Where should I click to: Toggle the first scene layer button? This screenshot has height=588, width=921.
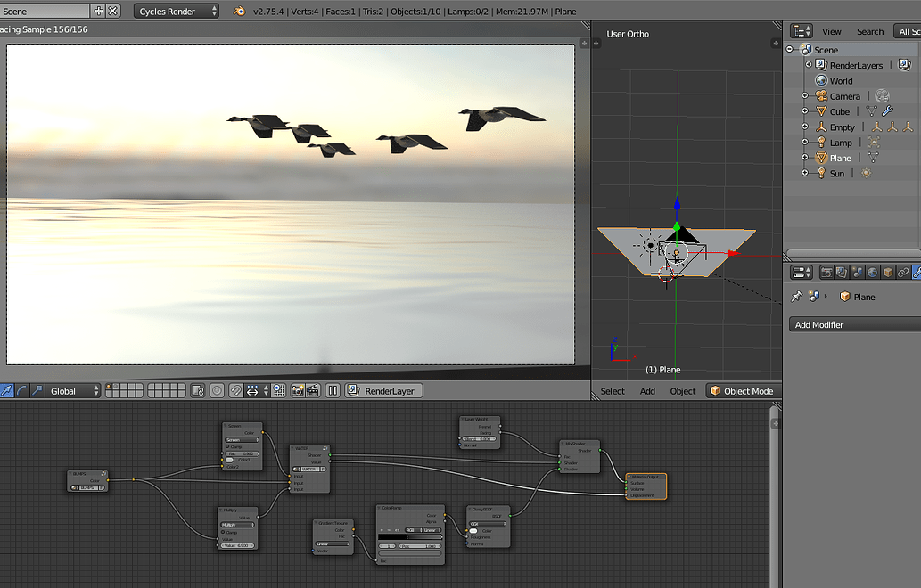click(x=110, y=388)
